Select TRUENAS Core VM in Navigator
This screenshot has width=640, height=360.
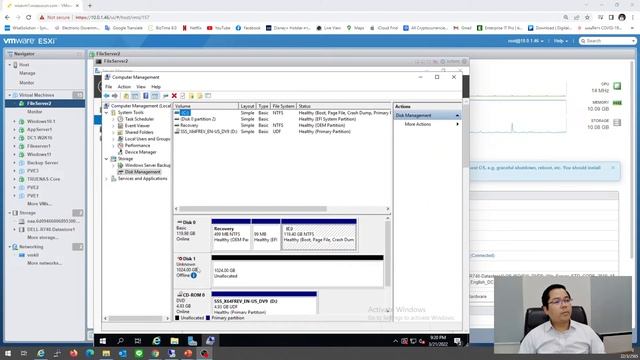point(43,179)
